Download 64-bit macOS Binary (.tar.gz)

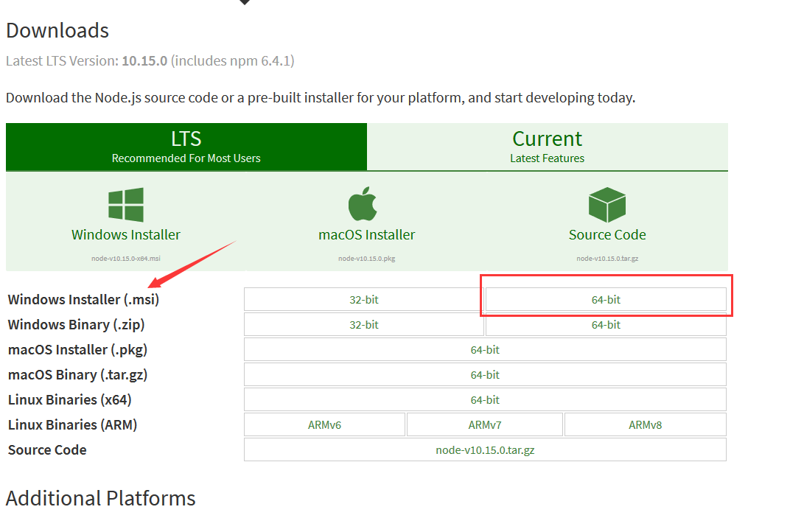(485, 374)
